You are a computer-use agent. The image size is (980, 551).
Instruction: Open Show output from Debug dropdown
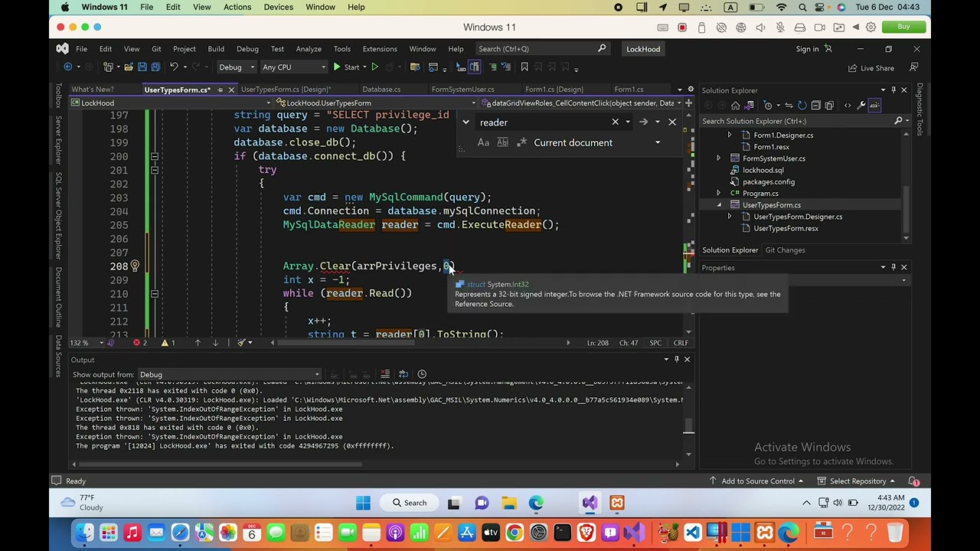coord(230,375)
